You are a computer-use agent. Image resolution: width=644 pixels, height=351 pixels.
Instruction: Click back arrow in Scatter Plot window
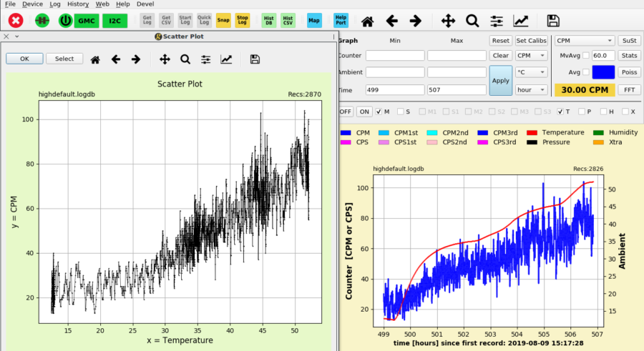coord(116,59)
